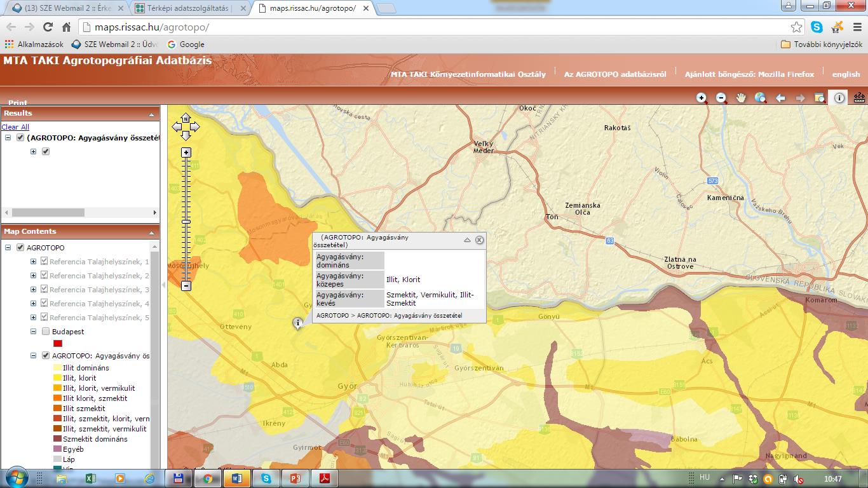Close the Agyagásvány összetétel popup
Viewport: 868px width, 488px height.
point(480,240)
